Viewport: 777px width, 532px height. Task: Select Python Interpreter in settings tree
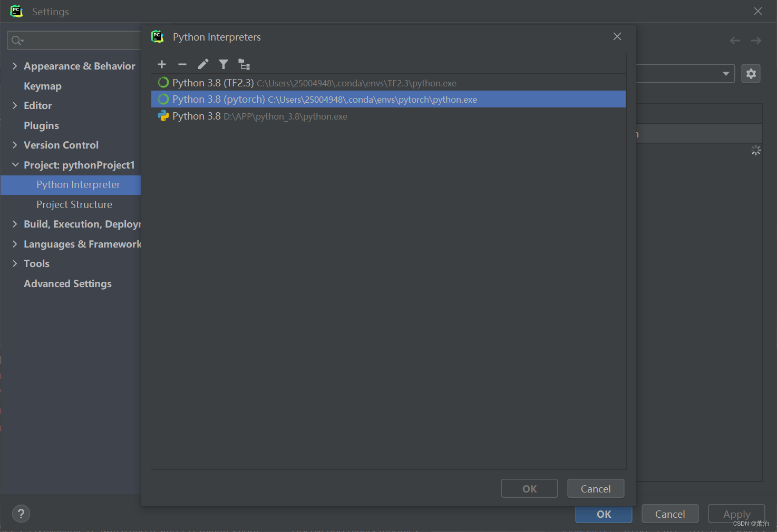coord(78,184)
